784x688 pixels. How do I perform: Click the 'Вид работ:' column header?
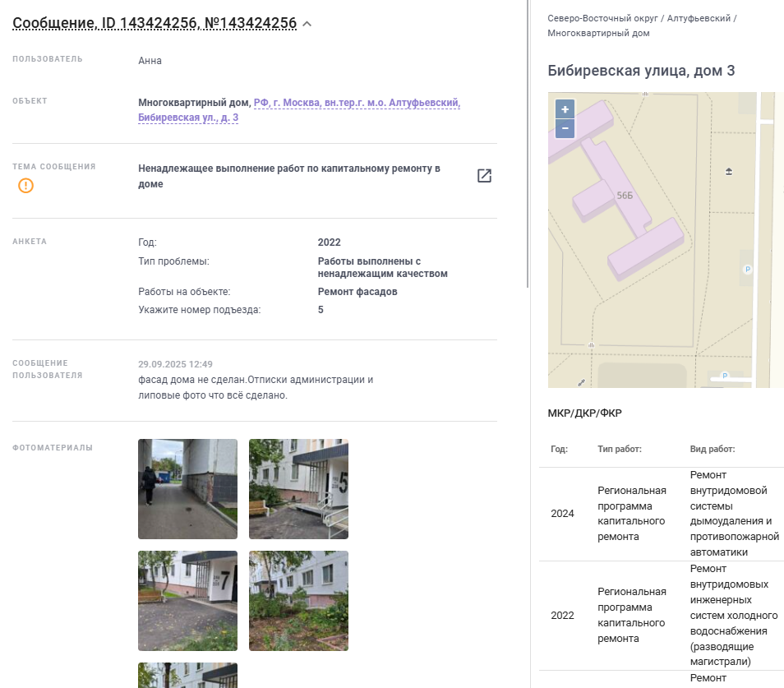pos(713,449)
